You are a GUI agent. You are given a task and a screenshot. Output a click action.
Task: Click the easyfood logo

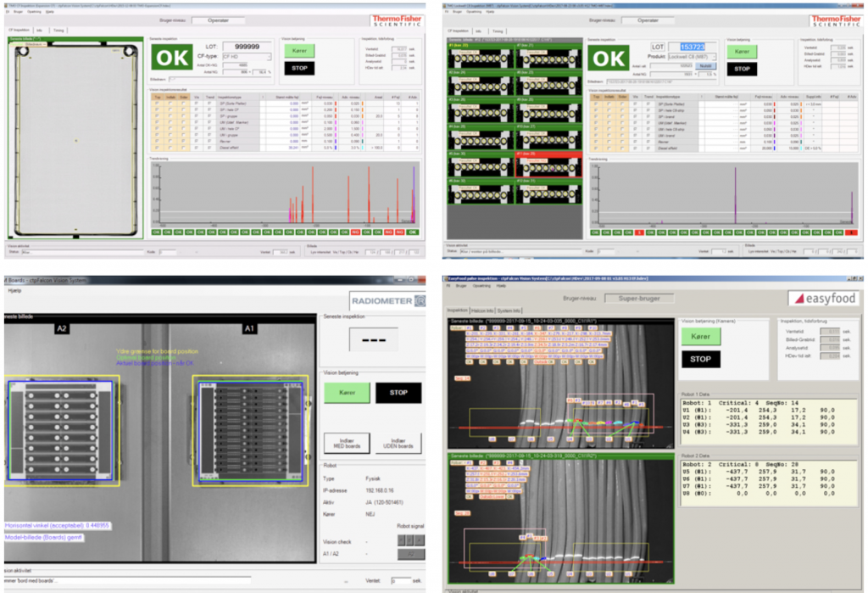click(825, 298)
